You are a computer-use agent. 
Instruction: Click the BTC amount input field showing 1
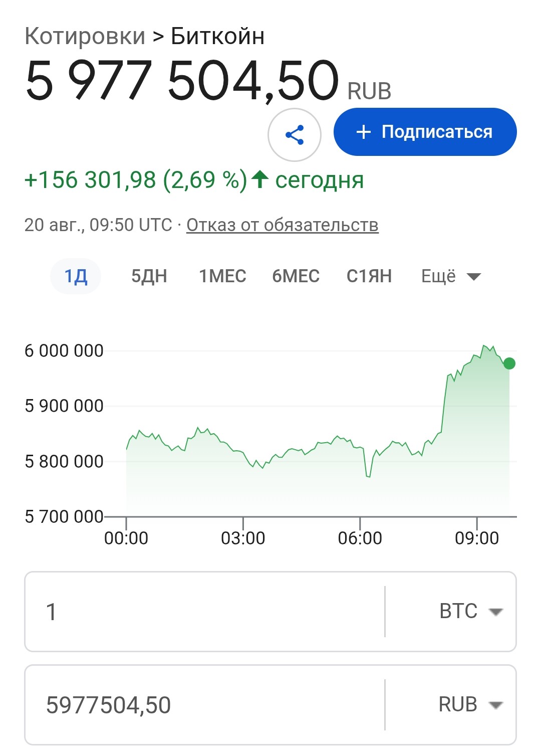point(204,612)
